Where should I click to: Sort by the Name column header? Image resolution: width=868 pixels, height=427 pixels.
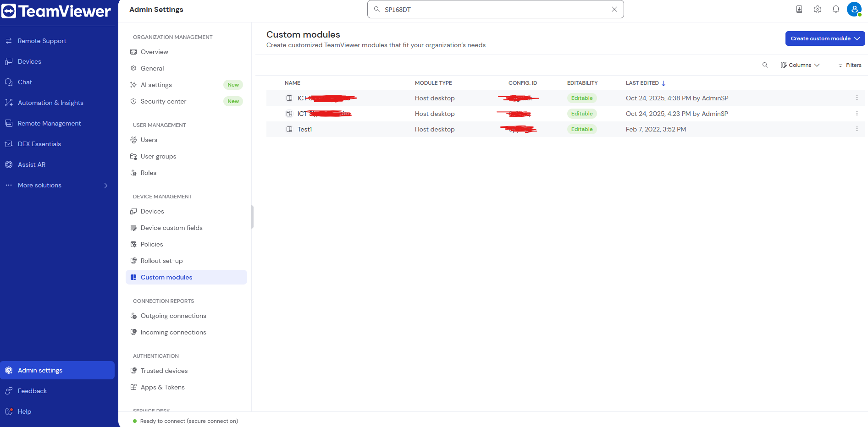point(293,83)
